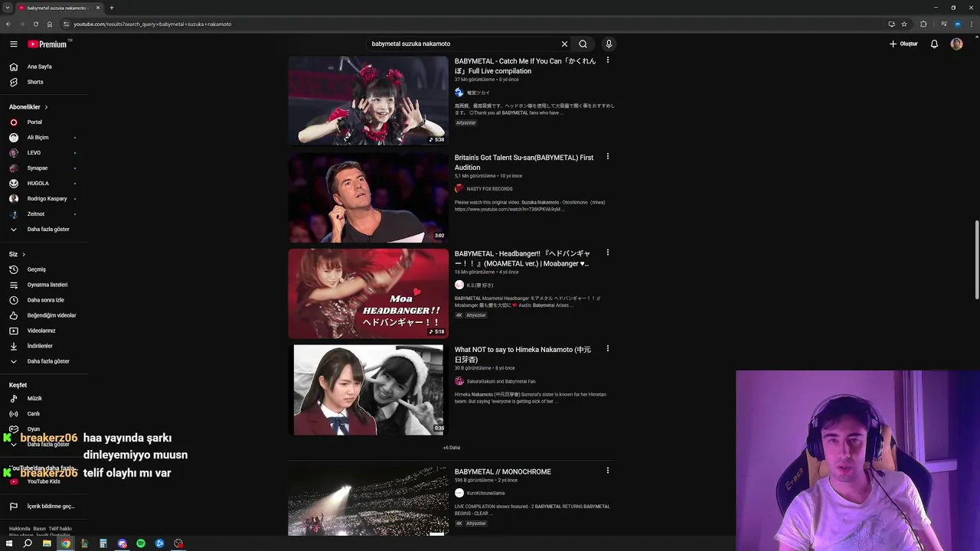This screenshot has height=551, width=980.
Task: Expand the Siz section chevron
Action: [24, 254]
